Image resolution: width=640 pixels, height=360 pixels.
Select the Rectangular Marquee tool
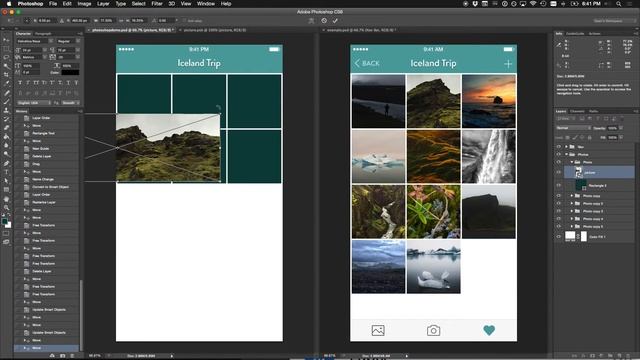coord(6,49)
